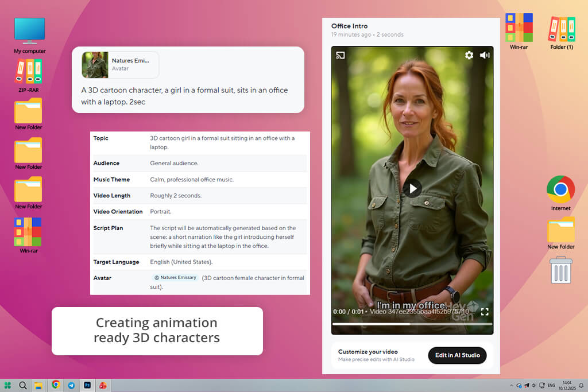Mute the video using the speaker icon
588x392 pixels.
[x=485, y=56]
